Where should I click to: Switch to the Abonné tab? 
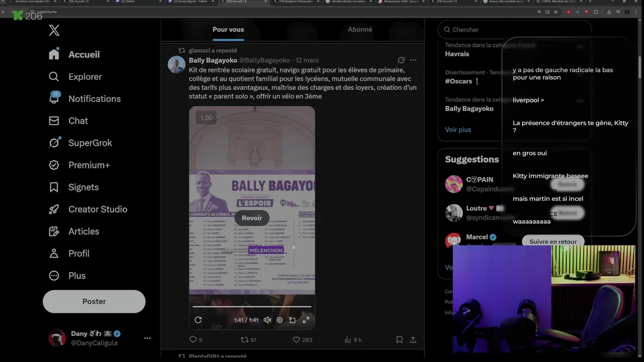[x=360, y=30]
